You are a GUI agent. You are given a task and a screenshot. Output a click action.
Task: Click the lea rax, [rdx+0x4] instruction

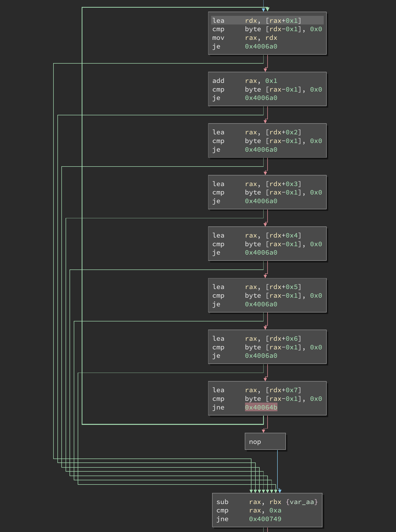[256, 236]
